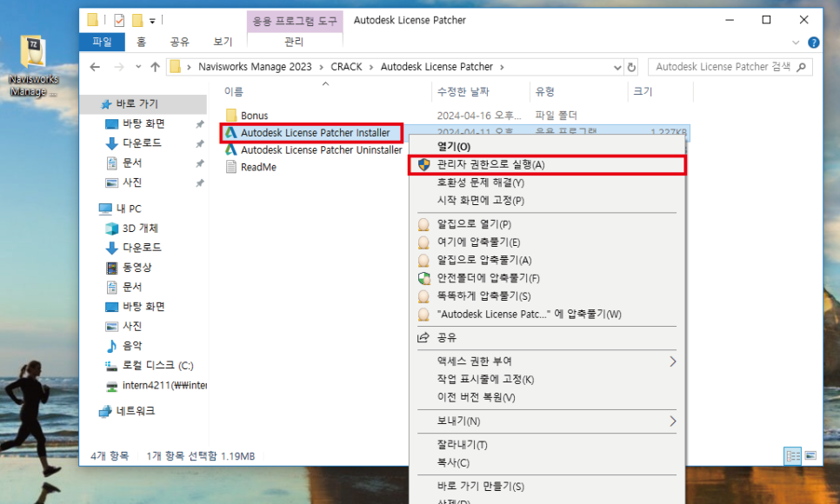Open the Explorer help icon
Screen dimensions: 840x504
coord(813,43)
